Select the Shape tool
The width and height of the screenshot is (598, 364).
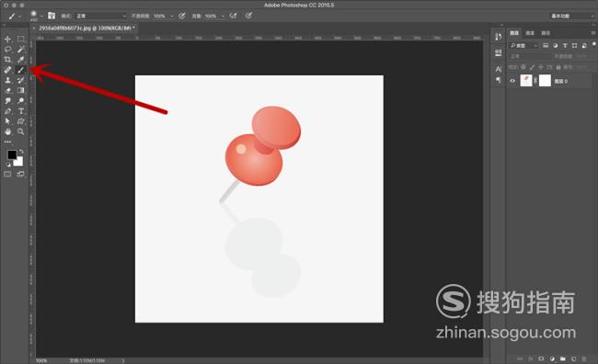(21, 121)
